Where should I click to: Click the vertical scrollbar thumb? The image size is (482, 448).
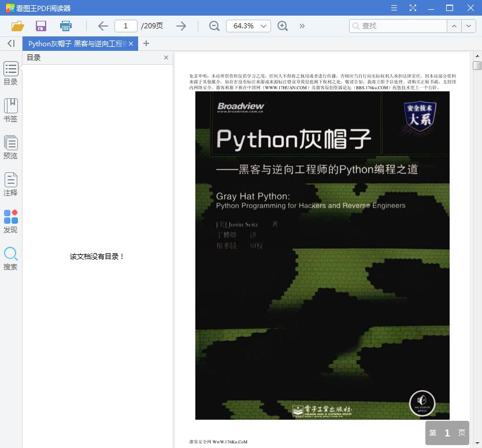477,65
